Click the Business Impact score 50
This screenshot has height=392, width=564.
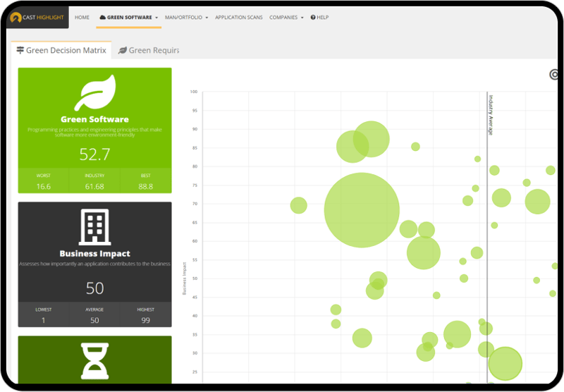tap(94, 288)
